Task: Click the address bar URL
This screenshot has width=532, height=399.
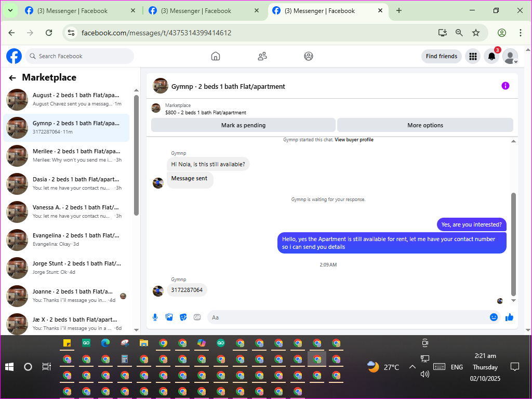Action: [x=156, y=33]
